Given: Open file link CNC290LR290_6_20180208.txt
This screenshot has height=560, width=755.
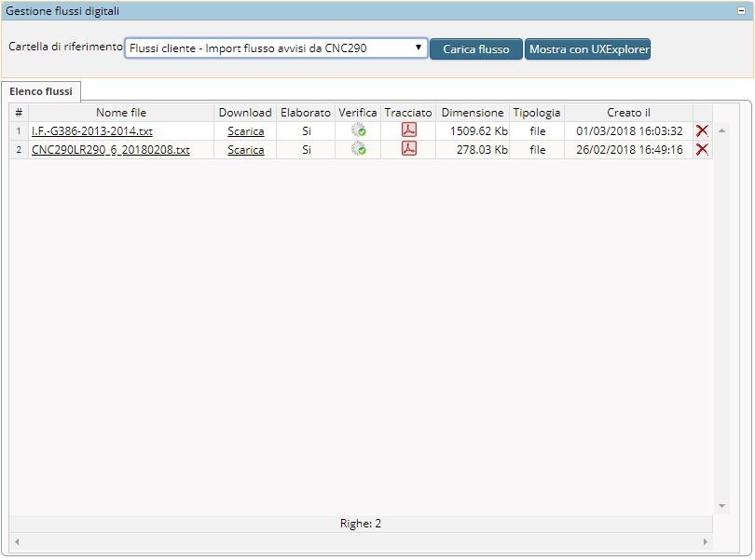Looking at the screenshot, I should click(110, 150).
